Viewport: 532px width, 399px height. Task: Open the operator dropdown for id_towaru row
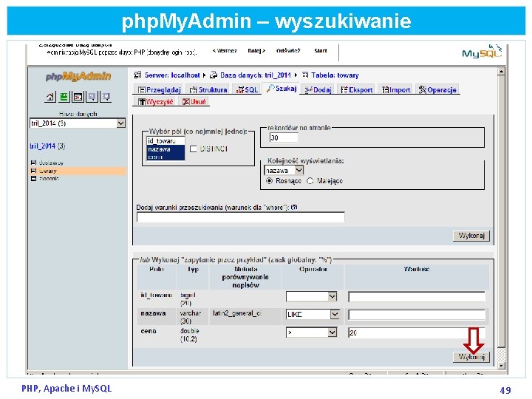[x=312, y=296]
